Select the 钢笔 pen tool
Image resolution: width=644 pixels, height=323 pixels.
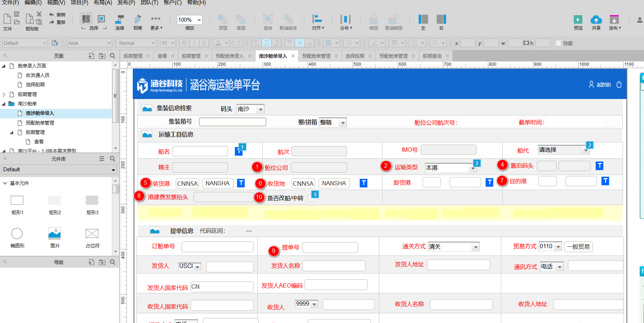137,22
